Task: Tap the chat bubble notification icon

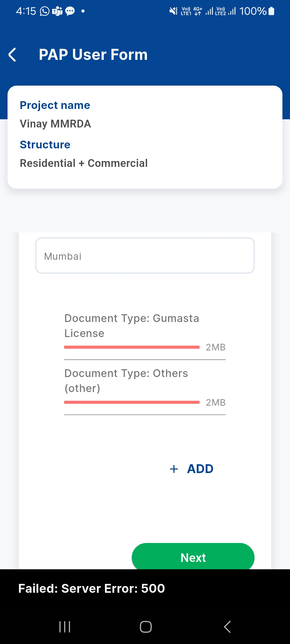Action: pos(70,11)
